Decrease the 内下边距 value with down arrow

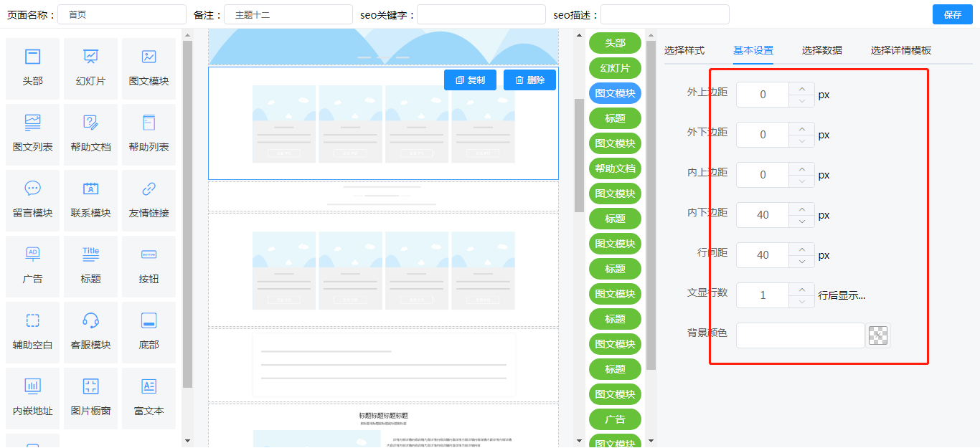coord(801,221)
